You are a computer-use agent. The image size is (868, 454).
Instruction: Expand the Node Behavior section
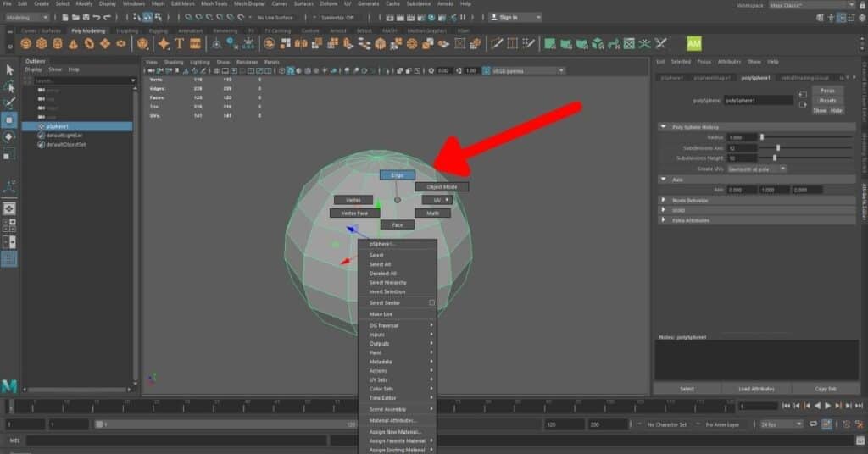point(664,200)
